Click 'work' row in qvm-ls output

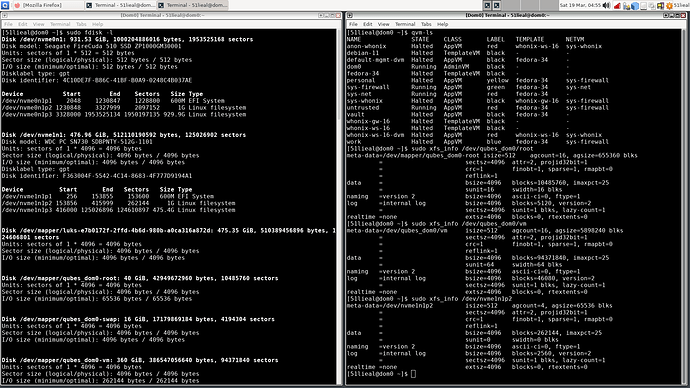click(x=478, y=142)
